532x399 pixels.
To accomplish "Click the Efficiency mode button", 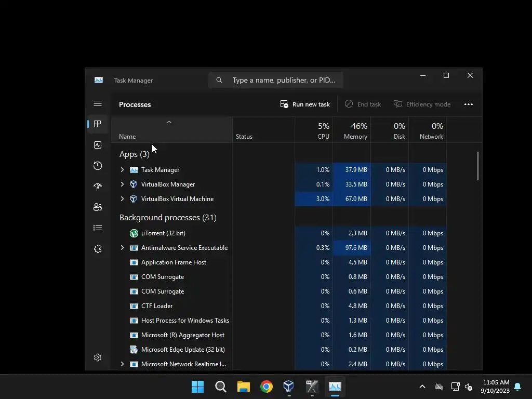I will pyautogui.click(x=422, y=104).
